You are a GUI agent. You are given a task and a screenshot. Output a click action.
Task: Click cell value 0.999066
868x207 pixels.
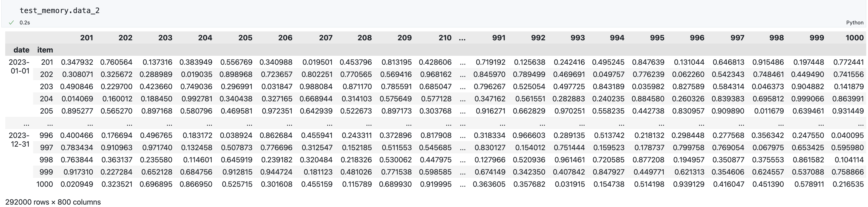[808, 99]
